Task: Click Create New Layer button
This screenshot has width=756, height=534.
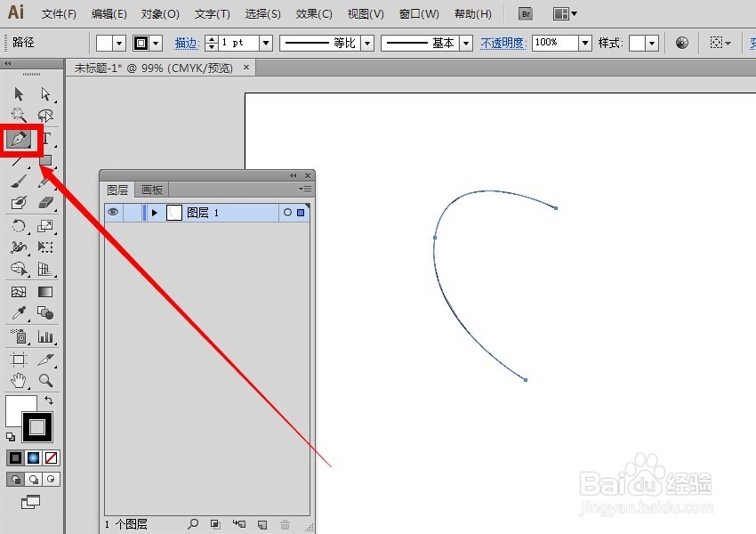Action: click(x=261, y=524)
